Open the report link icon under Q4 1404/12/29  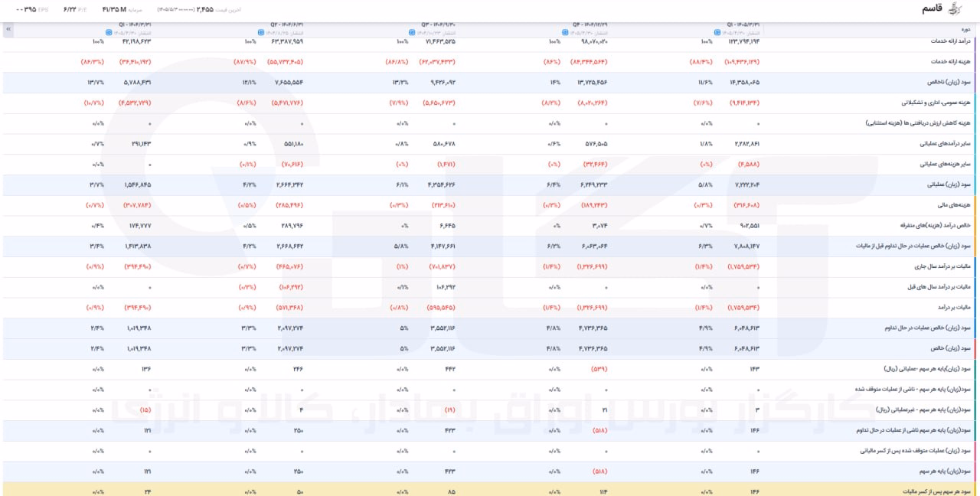(x=565, y=33)
